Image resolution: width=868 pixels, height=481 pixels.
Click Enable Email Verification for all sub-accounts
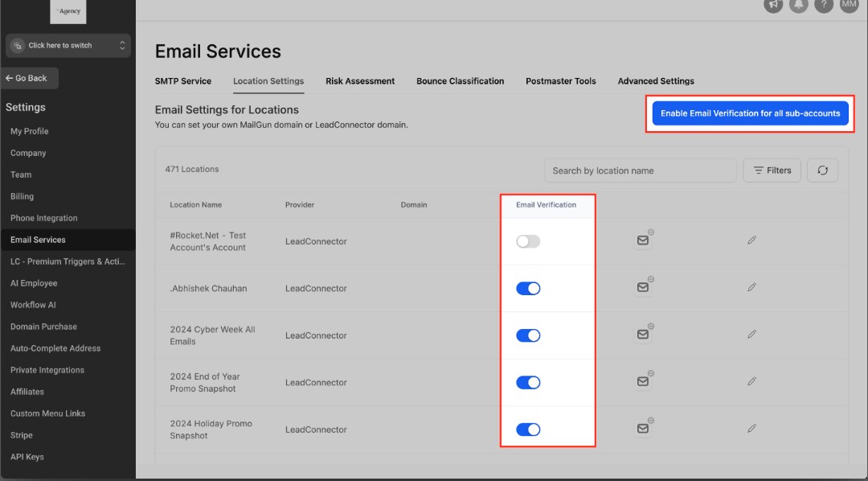(750, 113)
